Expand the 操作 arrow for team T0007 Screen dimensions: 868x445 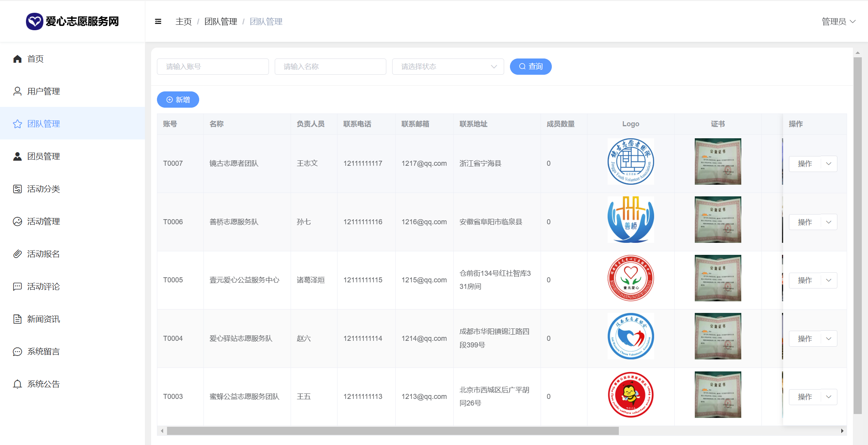pos(828,164)
